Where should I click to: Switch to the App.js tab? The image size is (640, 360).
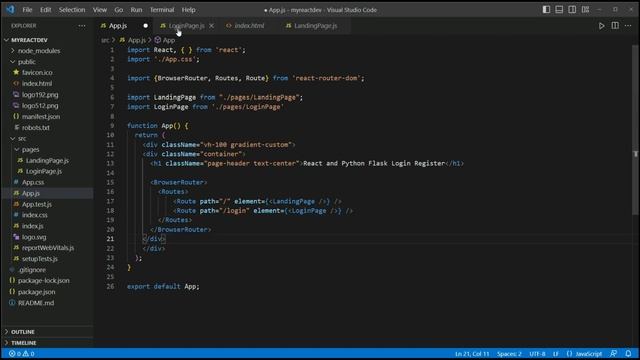tap(118, 26)
